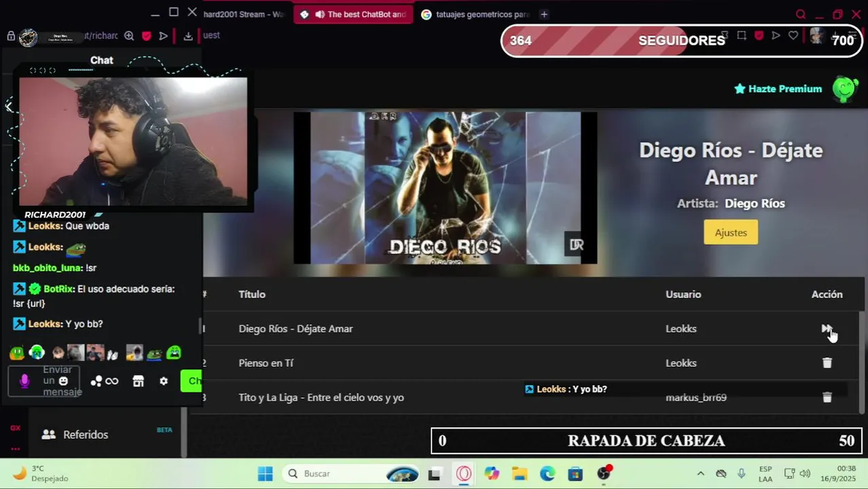Open chat settings gear icon
Image resolution: width=868 pixels, height=489 pixels.
pyautogui.click(x=164, y=381)
